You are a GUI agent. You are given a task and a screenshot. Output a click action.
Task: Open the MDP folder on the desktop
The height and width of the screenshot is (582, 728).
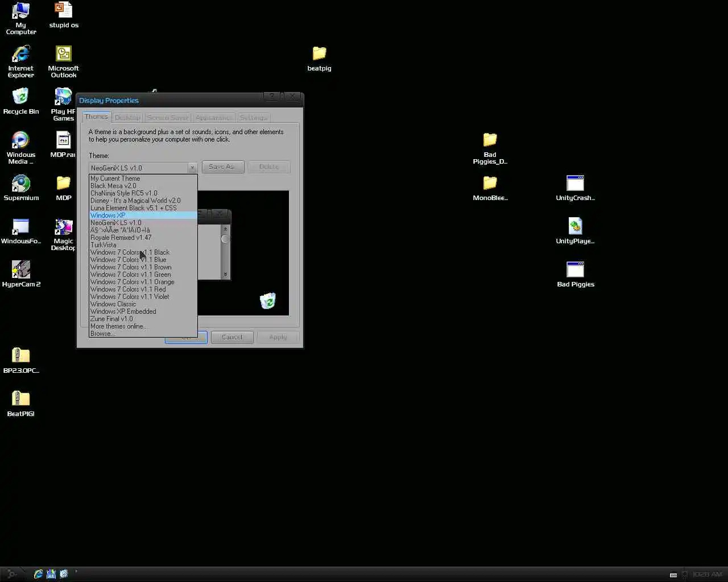pos(64,188)
